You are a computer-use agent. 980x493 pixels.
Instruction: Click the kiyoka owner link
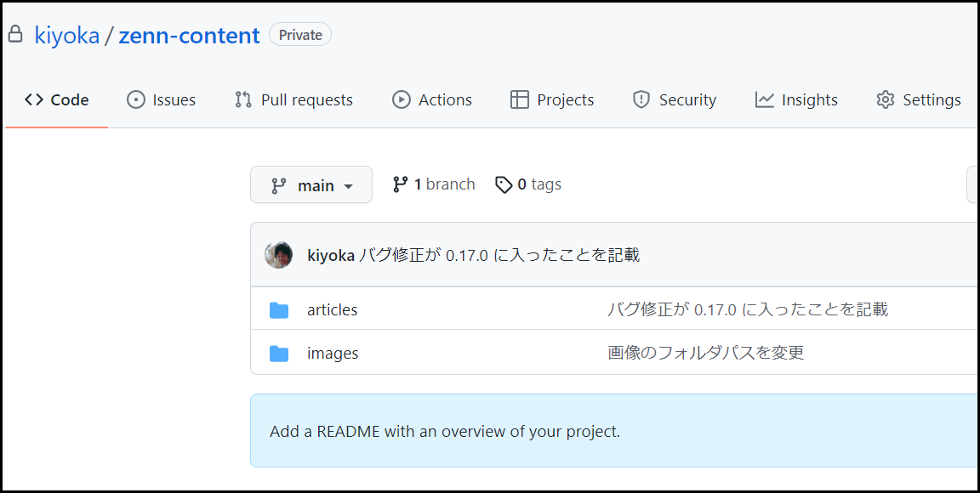pyautogui.click(x=67, y=36)
